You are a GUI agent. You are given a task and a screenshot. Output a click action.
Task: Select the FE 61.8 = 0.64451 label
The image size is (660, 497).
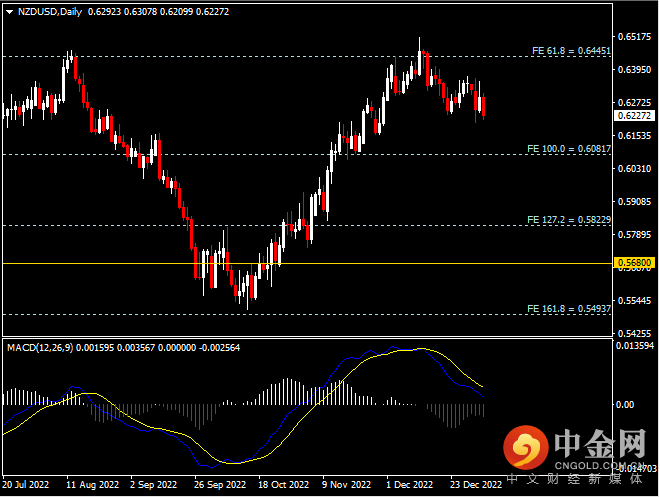tap(570, 50)
